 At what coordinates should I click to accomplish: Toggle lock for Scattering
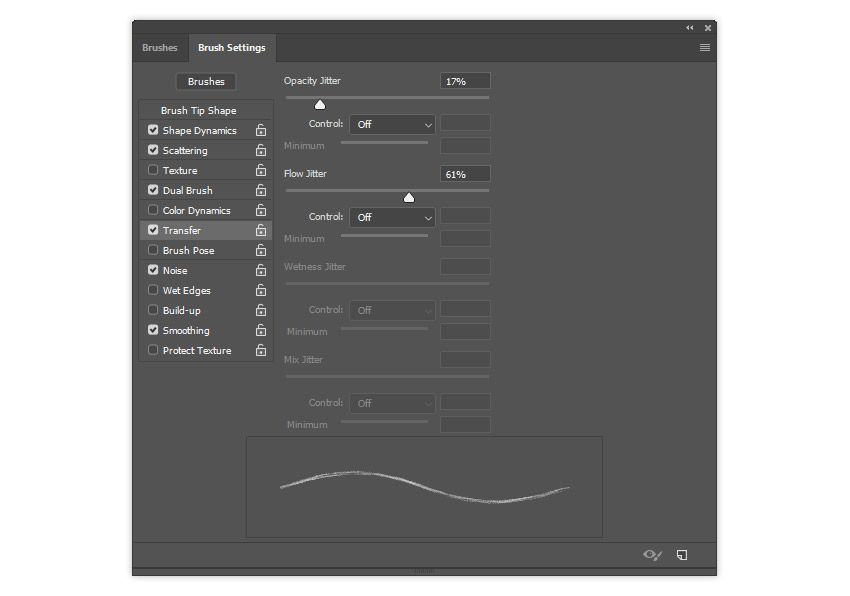261,150
